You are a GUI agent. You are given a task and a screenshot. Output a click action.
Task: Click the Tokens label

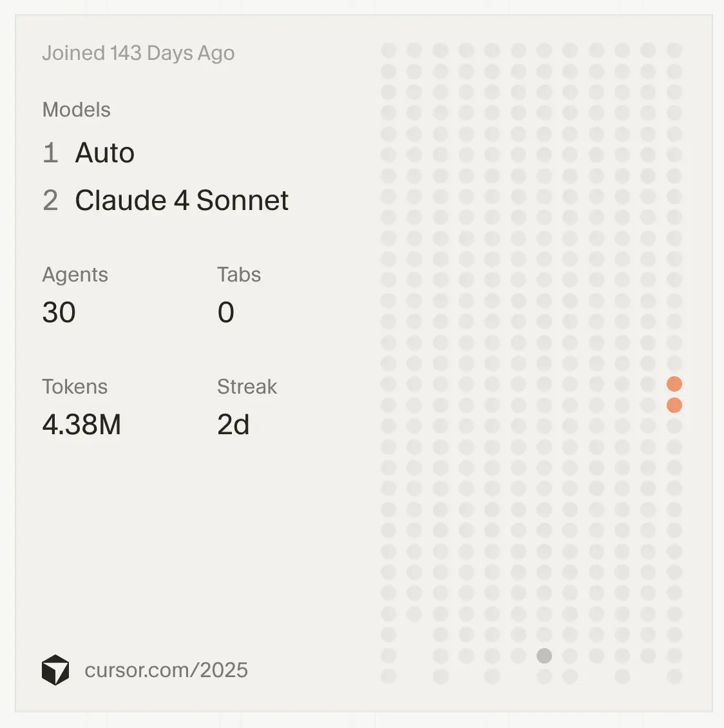point(75,387)
